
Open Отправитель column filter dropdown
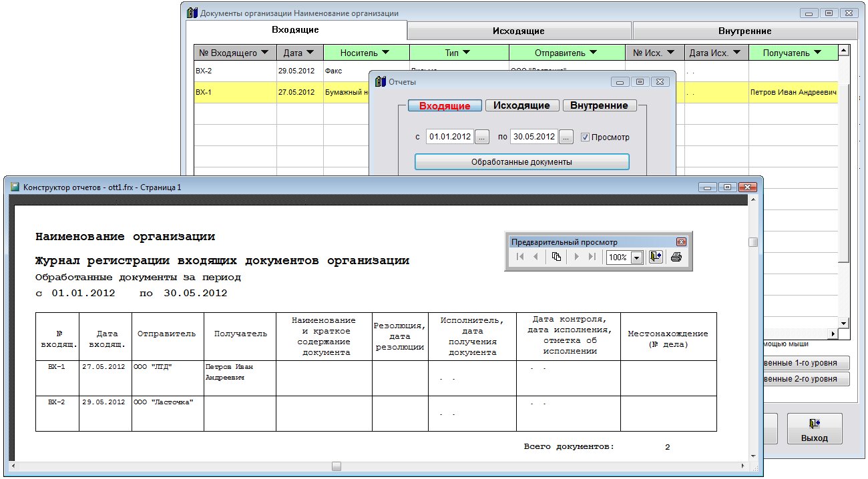594,53
